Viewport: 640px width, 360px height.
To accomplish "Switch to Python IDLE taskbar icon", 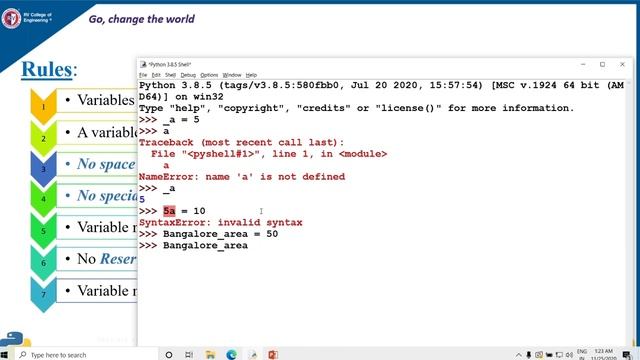I will [x=253, y=355].
